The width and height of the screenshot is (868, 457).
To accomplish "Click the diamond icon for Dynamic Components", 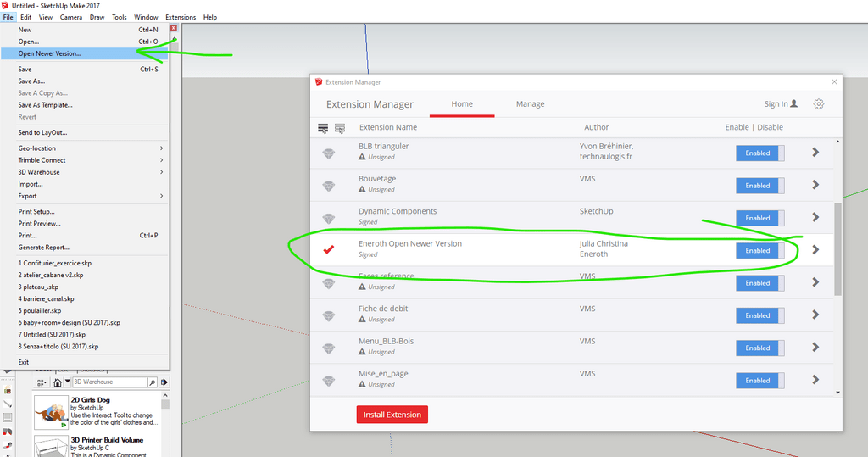I will pos(329,218).
